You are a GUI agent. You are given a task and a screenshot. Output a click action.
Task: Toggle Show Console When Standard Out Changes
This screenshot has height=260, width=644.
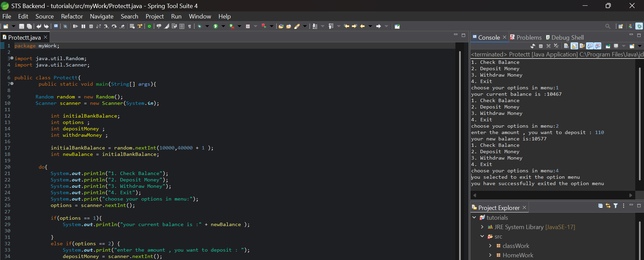[x=590, y=46]
